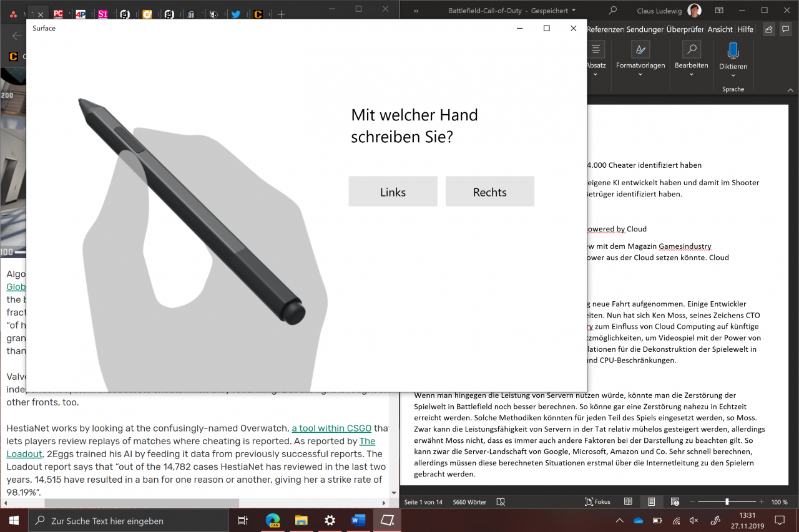Image resolution: width=799 pixels, height=532 pixels.
Task: Switch to the PC Games browser tab
Action: point(58,14)
